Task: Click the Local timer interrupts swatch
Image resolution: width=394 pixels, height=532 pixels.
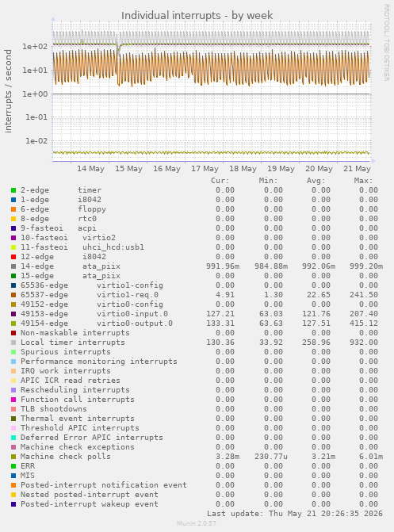Action: 13,343
